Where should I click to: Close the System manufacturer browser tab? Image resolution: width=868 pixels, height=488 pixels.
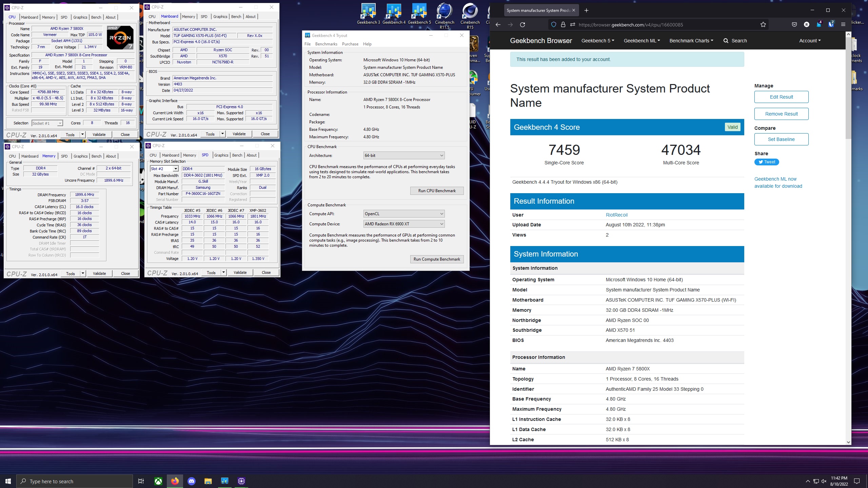tap(573, 10)
